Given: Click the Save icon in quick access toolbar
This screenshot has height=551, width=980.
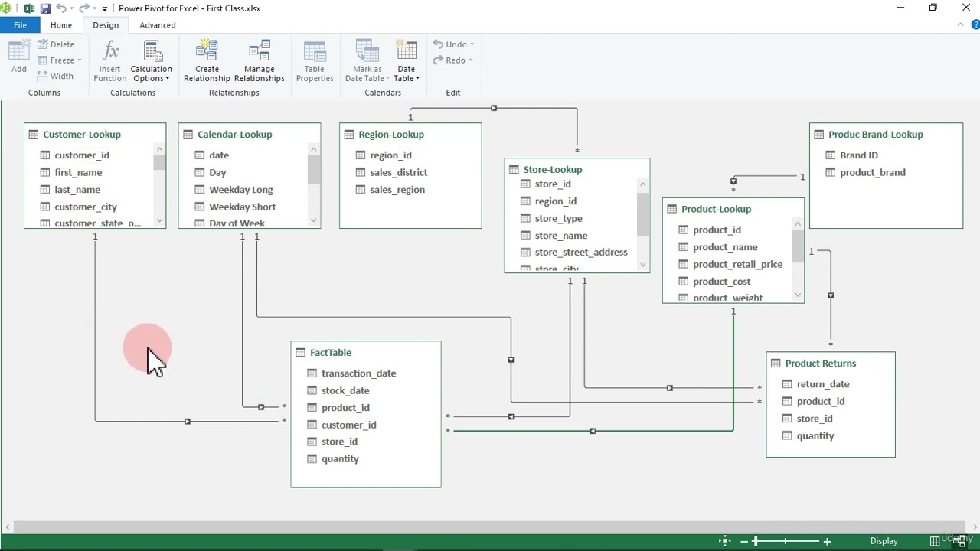Looking at the screenshot, I should point(45,8).
